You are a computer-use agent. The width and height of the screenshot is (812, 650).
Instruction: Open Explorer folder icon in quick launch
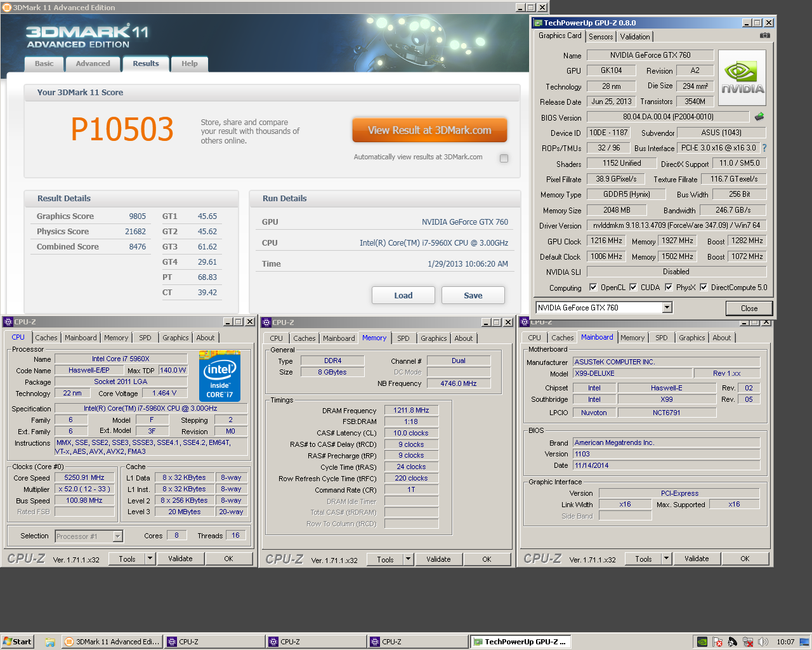tap(49, 642)
